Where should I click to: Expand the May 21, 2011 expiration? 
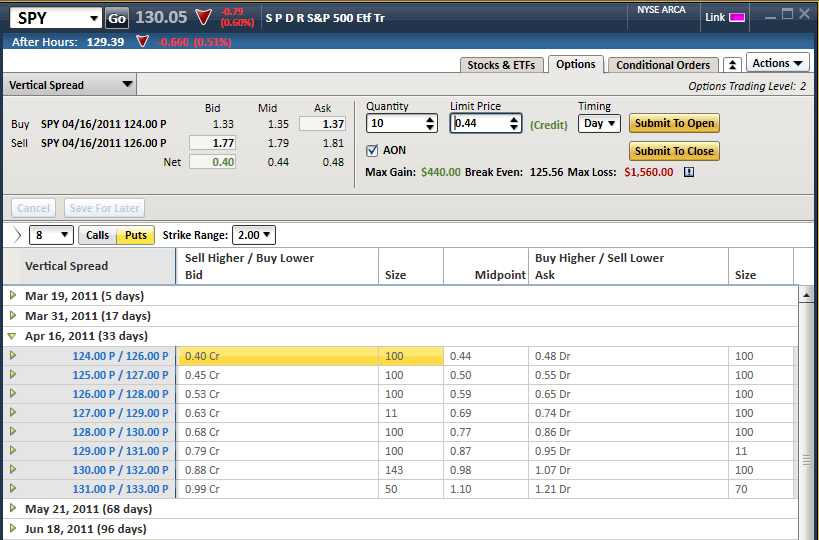pos(13,508)
